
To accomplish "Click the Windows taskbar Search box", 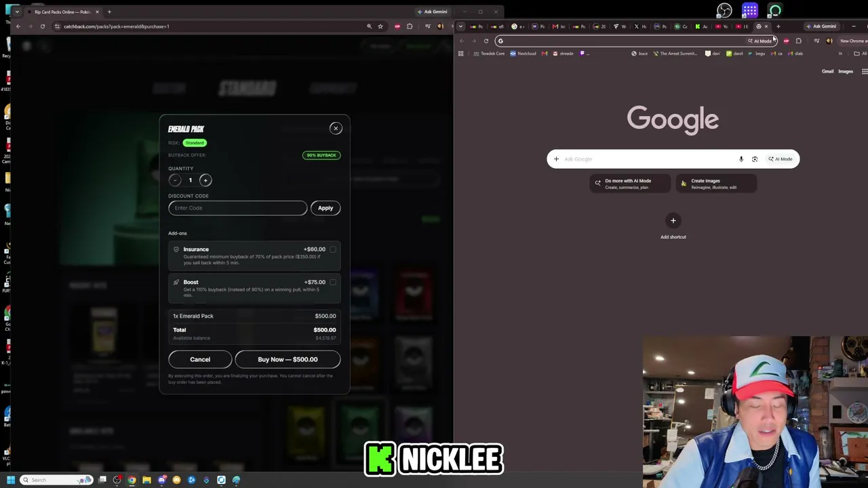I will [56, 480].
